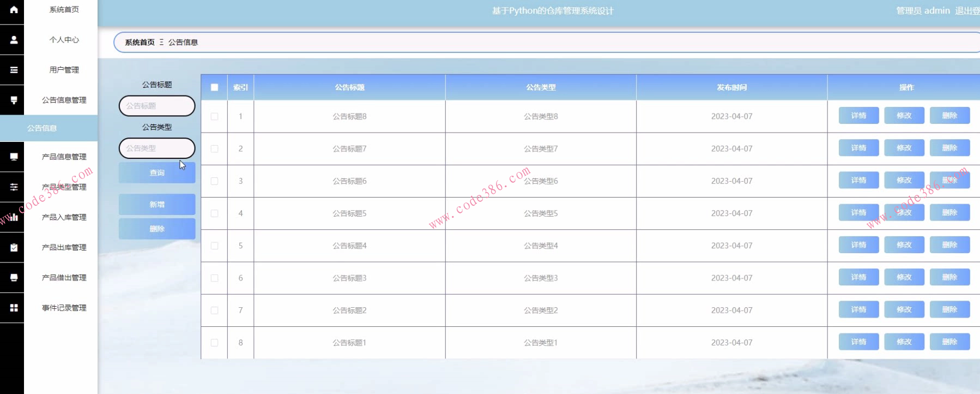
Task: Click the sliders icon beside 产品类型管理
Action: tap(14, 187)
